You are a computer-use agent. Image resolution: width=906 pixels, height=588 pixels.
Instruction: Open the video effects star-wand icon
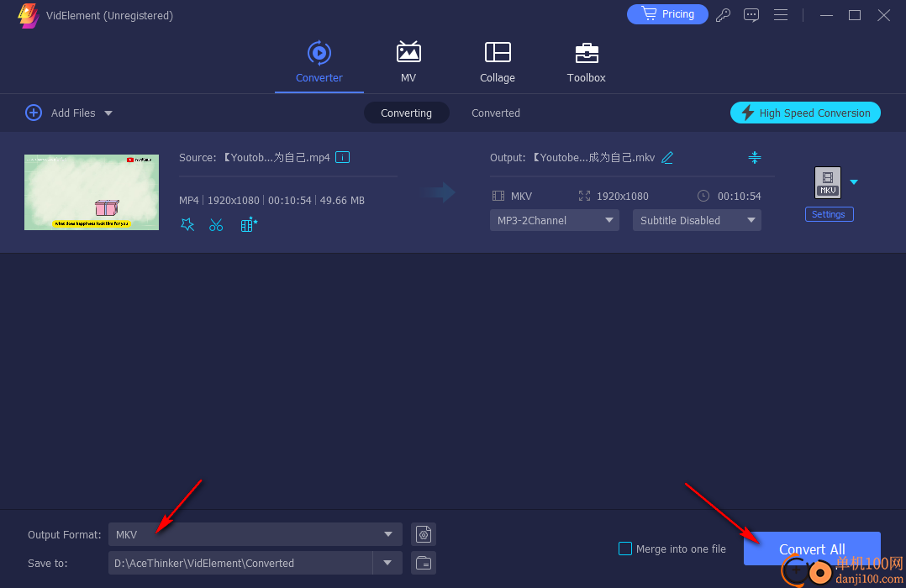click(187, 224)
